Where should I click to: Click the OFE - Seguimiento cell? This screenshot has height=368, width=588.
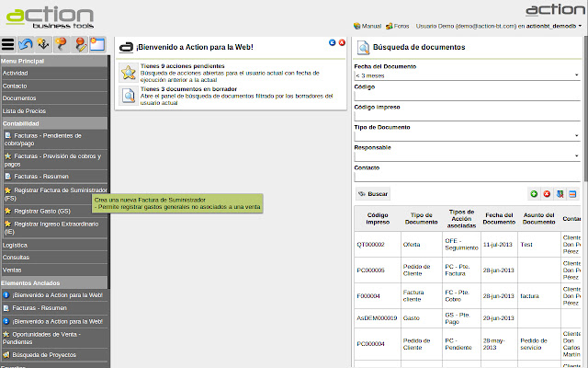[461, 245]
